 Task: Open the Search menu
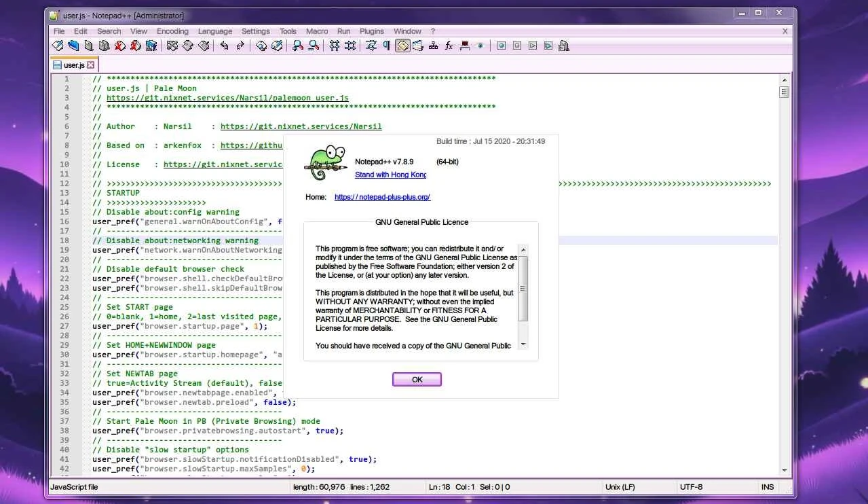pos(109,31)
